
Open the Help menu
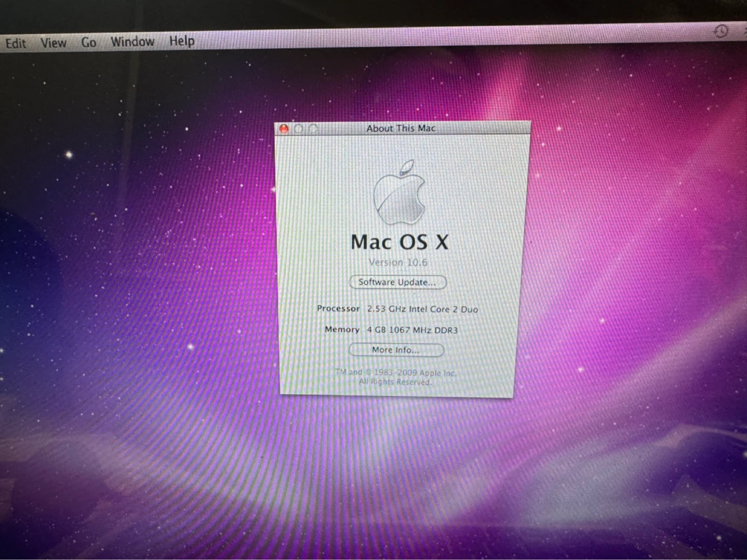[x=182, y=41]
